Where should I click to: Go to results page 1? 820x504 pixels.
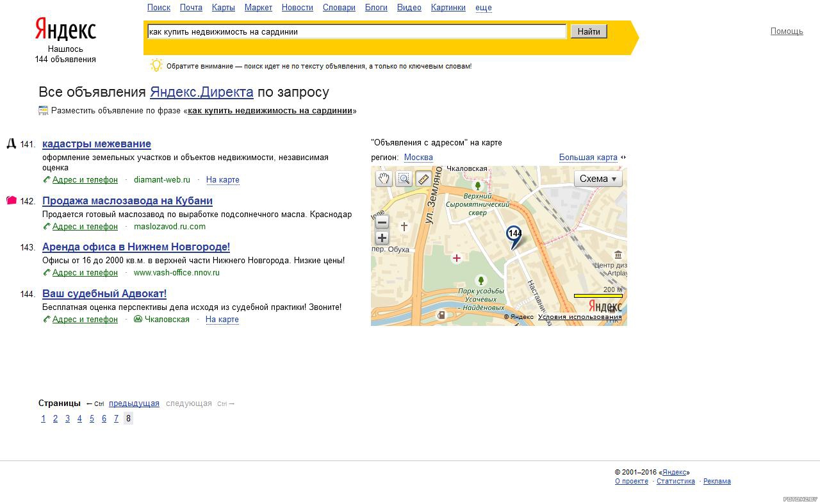43,419
